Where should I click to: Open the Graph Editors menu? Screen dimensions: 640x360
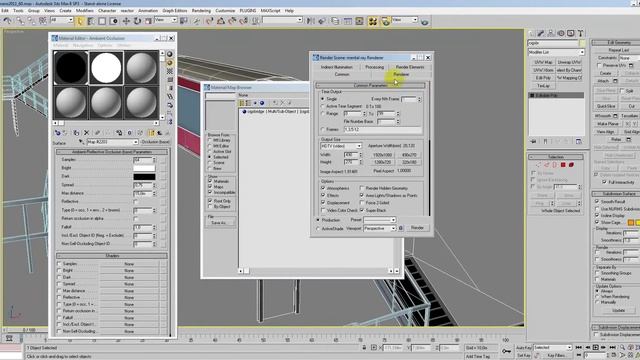click(x=175, y=11)
